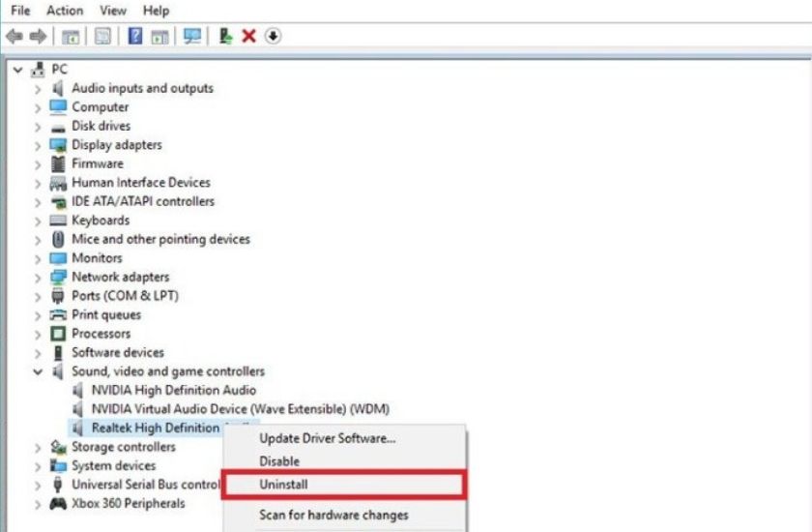
Task: Expand the Display adapters category
Action: (x=38, y=145)
